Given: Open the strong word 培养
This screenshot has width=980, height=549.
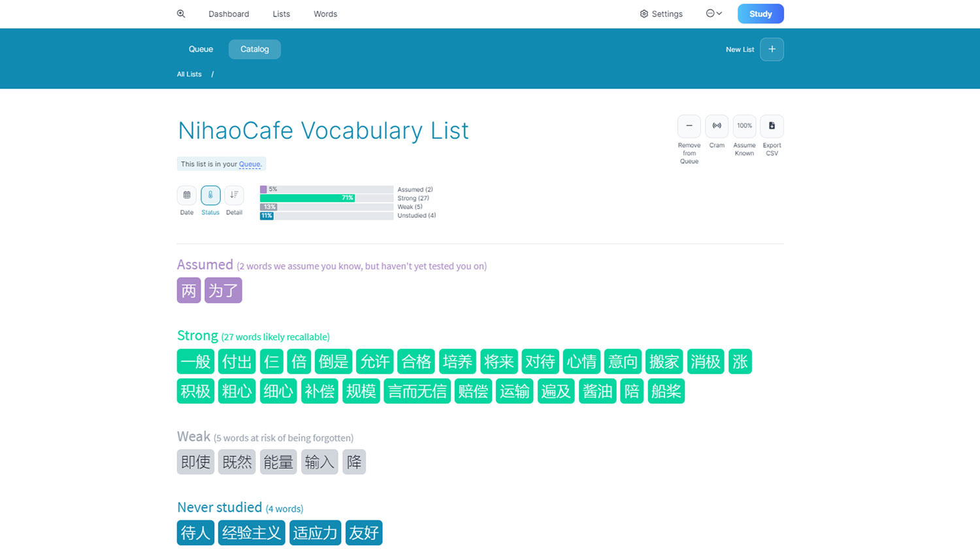Looking at the screenshot, I should click(457, 361).
